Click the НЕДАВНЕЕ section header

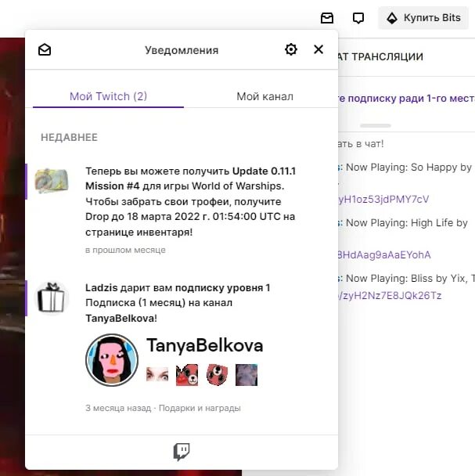pyautogui.click(x=69, y=137)
